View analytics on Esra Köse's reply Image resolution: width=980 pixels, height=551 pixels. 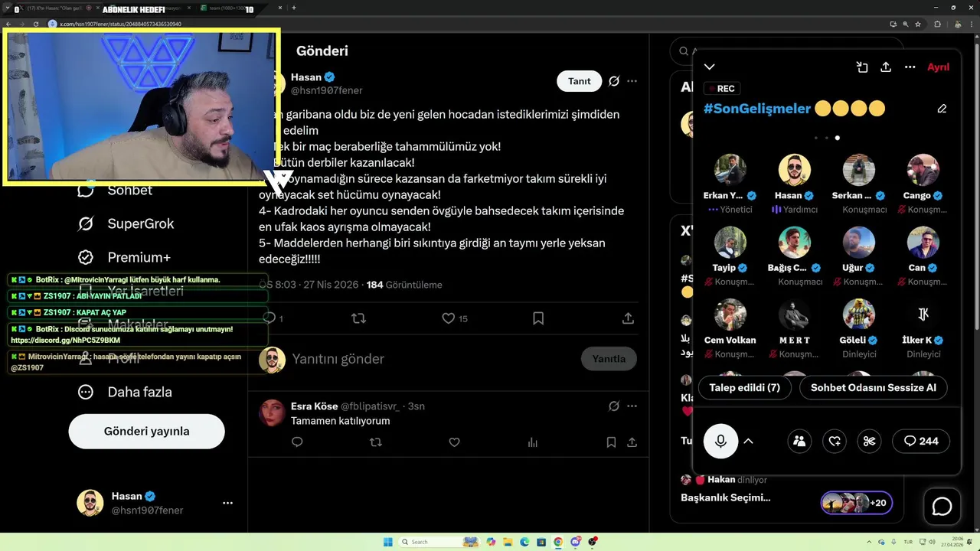tap(533, 442)
